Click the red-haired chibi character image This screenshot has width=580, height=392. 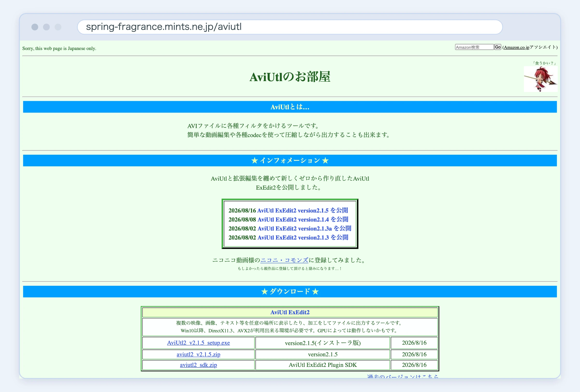540,79
